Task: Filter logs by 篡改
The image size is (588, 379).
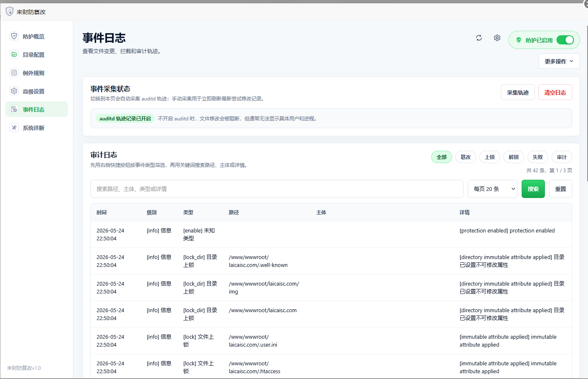Action: (x=466, y=157)
